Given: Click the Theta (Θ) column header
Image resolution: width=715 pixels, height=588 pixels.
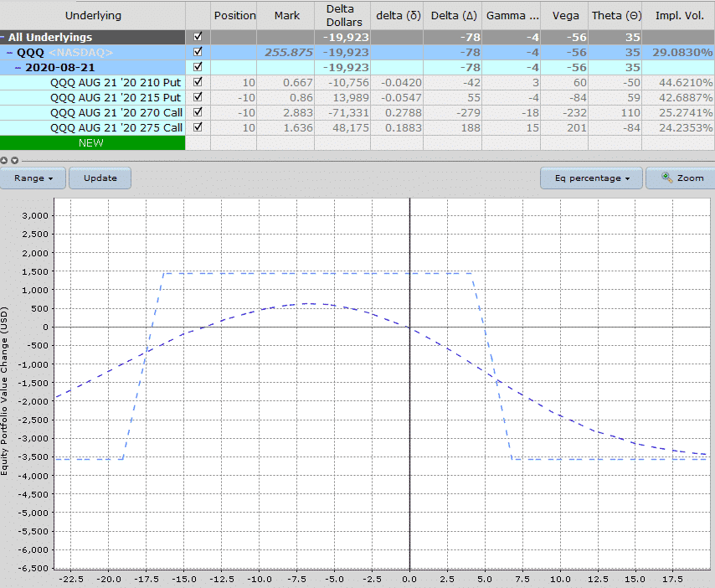Looking at the screenshot, I should point(615,16).
